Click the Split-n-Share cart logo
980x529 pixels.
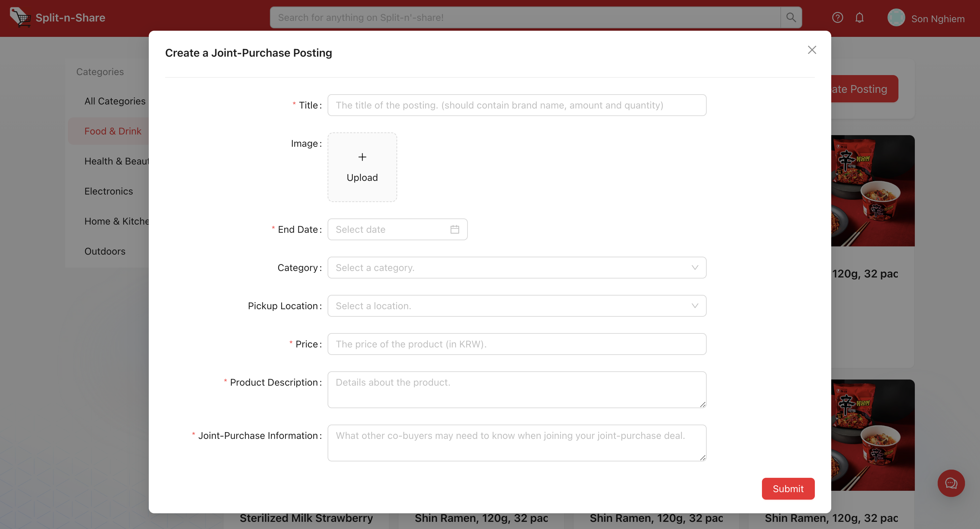pyautogui.click(x=20, y=17)
